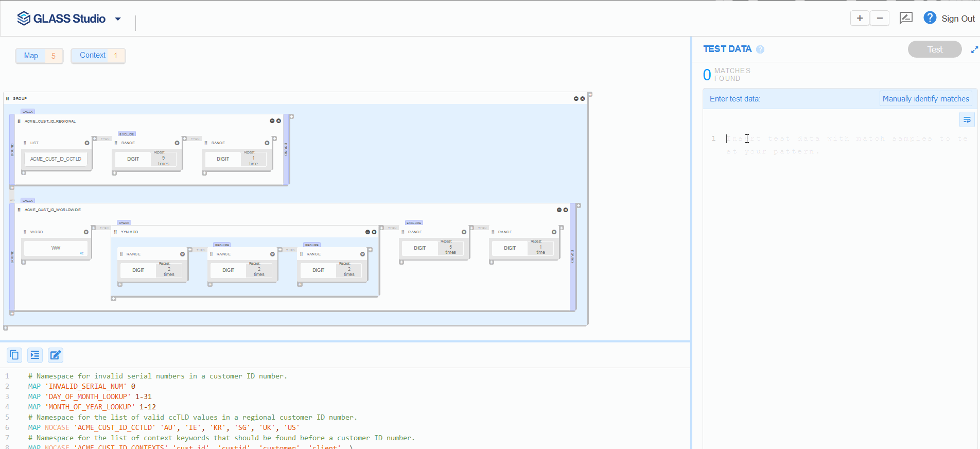Click the EXCLUDE tag above the 5 times RANGE

pos(414,223)
